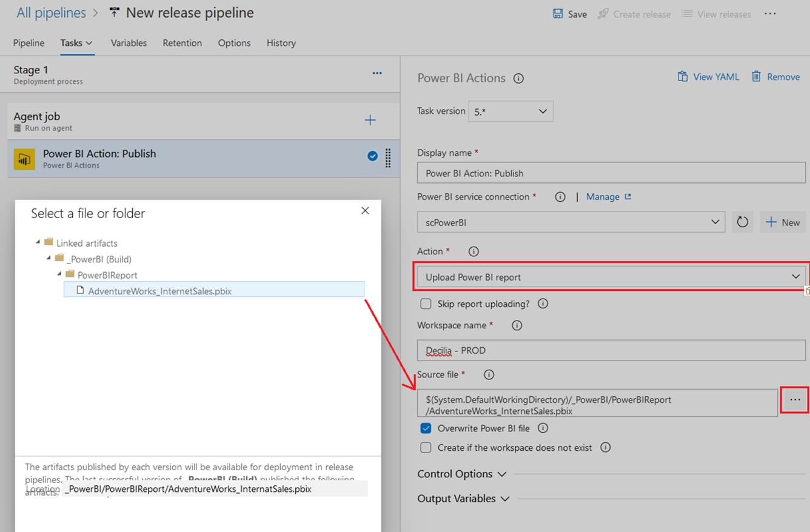Click View YAML button
This screenshot has width=810, height=532.
point(708,77)
